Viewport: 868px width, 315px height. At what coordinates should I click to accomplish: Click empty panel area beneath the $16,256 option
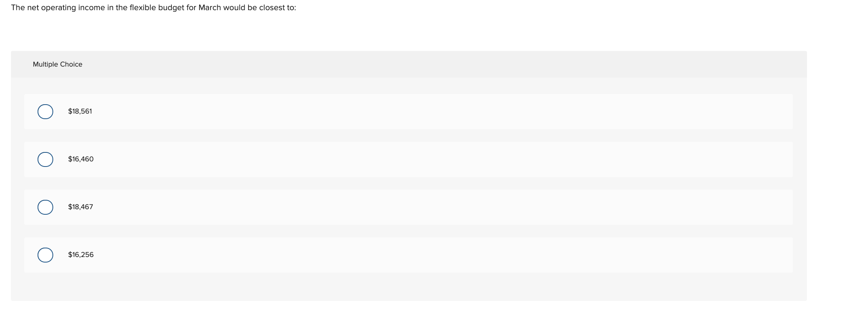409,287
